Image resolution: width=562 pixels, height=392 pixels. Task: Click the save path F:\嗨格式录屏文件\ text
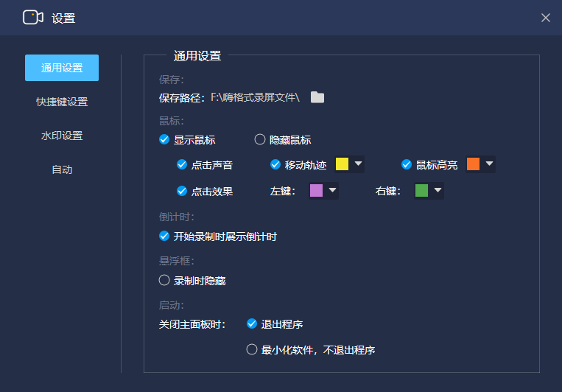[255, 97]
